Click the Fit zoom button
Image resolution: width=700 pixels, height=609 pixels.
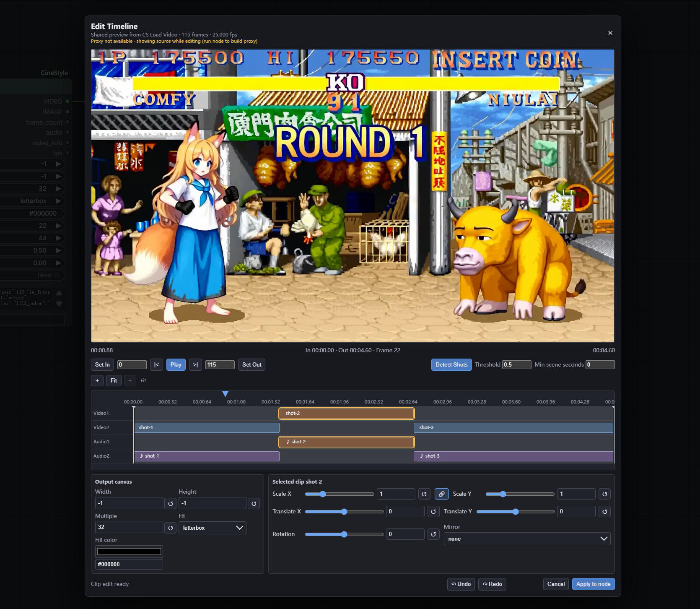pyautogui.click(x=114, y=380)
